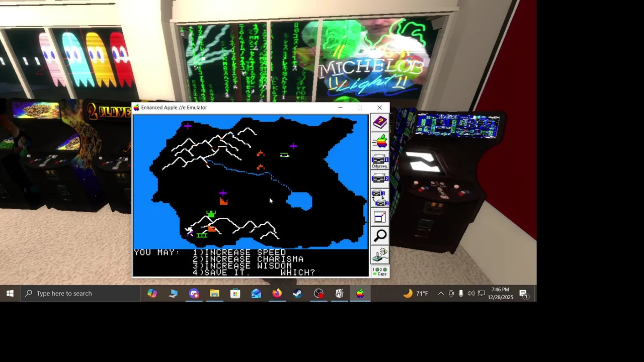
Task: Open the taskbar icon left of Apple emulator
Action: pyautogui.click(x=340, y=293)
